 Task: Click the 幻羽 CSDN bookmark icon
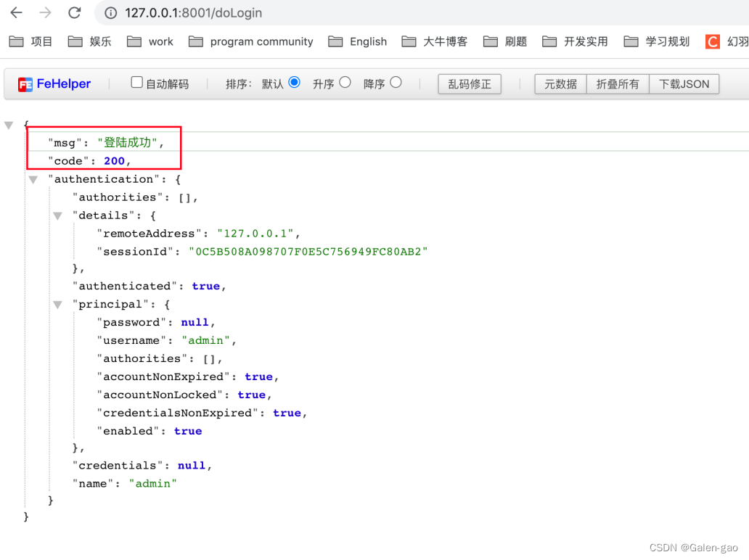click(x=710, y=41)
